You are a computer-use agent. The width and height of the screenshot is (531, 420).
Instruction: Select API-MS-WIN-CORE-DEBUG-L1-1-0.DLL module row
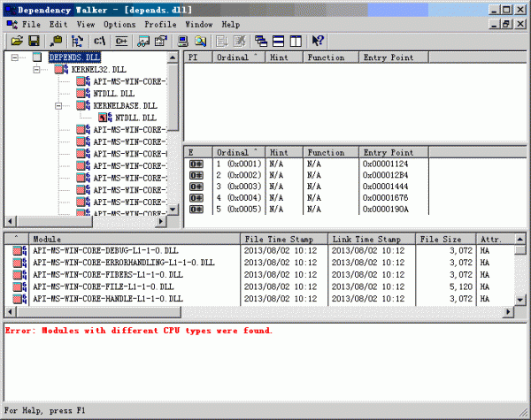259,250
